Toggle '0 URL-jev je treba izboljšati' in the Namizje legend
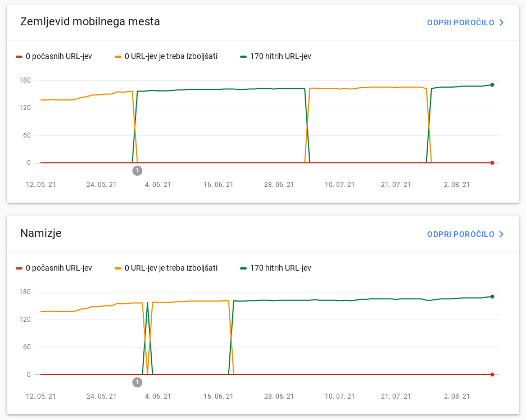Screen dimensions: 526x420 click(x=171, y=268)
